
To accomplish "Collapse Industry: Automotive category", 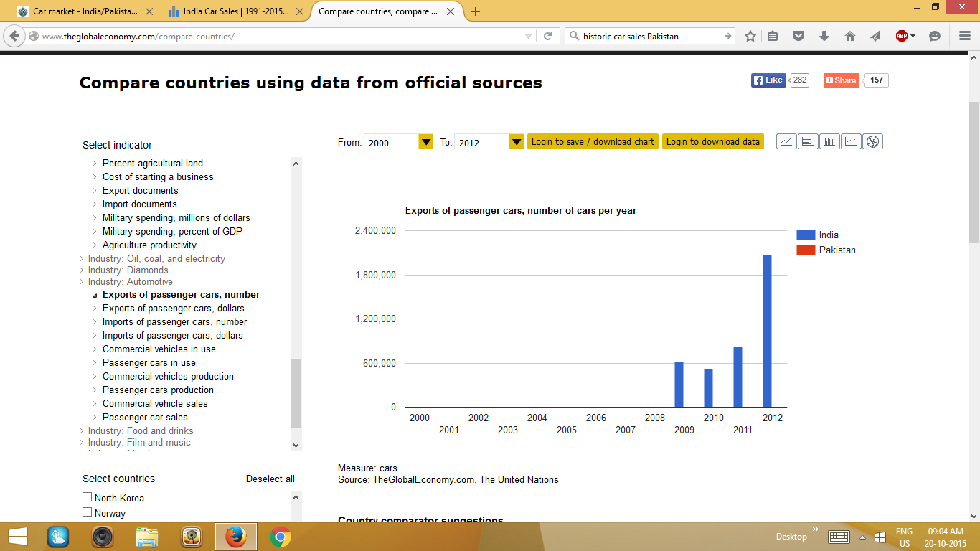I will (81, 282).
